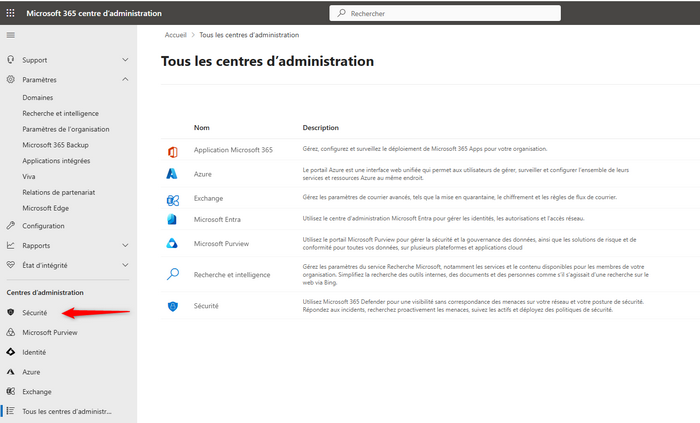Click the Support label in sidebar

(x=34, y=60)
